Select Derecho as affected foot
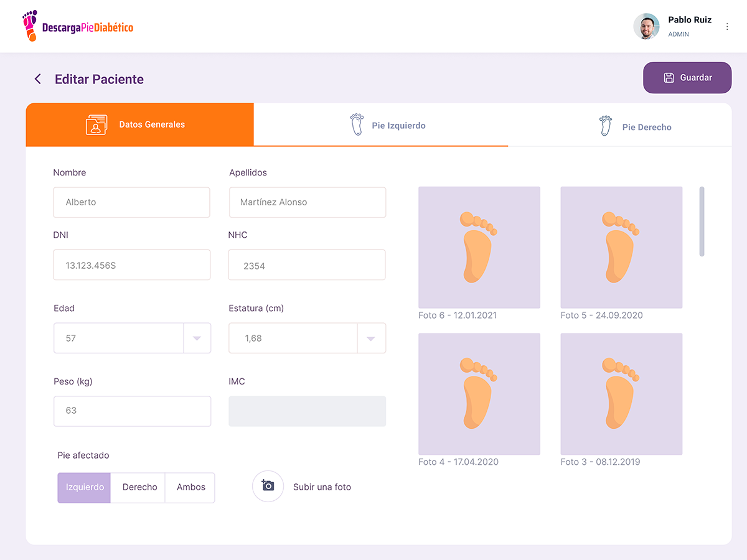Viewport: 747px width, 560px height. coord(139,487)
